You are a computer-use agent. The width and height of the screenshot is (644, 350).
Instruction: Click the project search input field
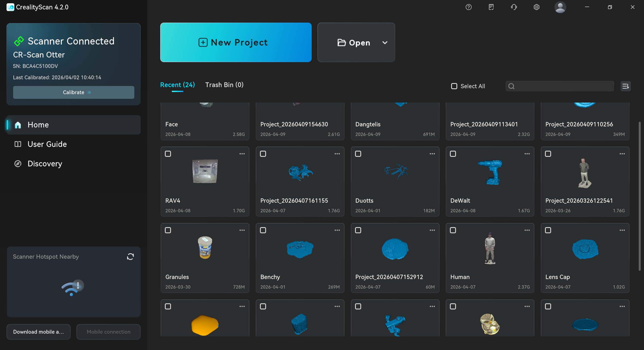(563, 86)
